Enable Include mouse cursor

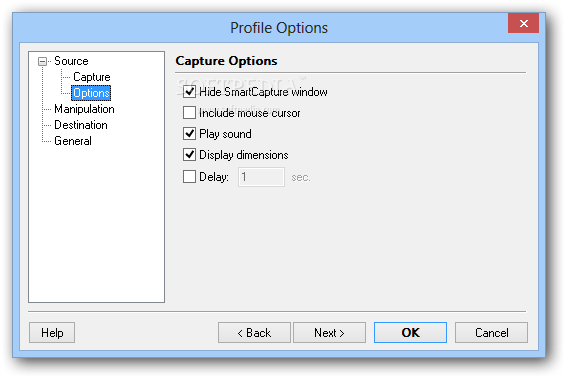point(190,113)
